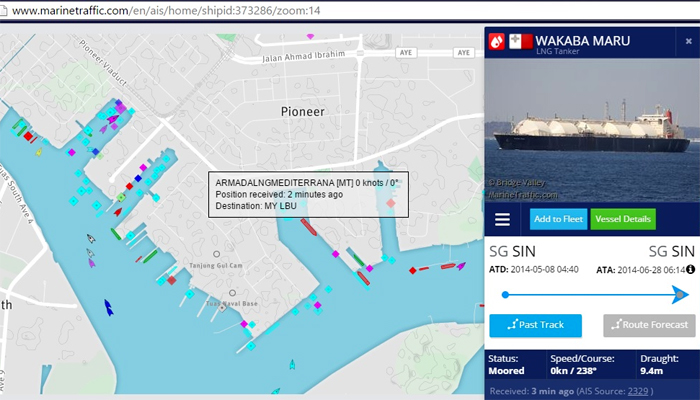Click the WAKABA MARU vessel name
The height and width of the screenshot is (400, 700).
click(x=583, y=41)
